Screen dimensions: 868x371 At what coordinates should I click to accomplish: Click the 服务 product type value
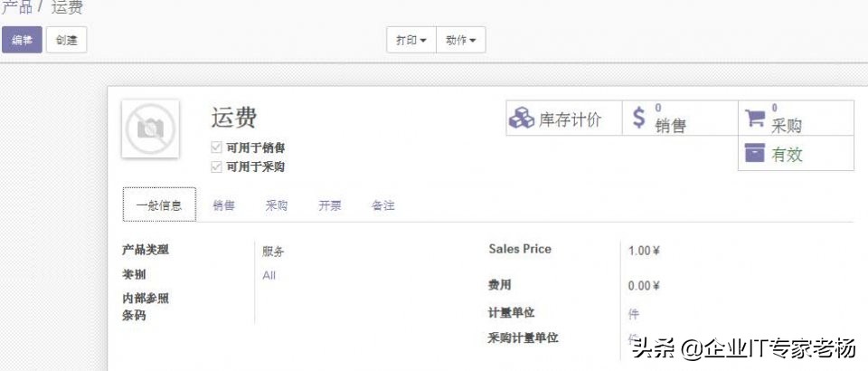(273, 252)
